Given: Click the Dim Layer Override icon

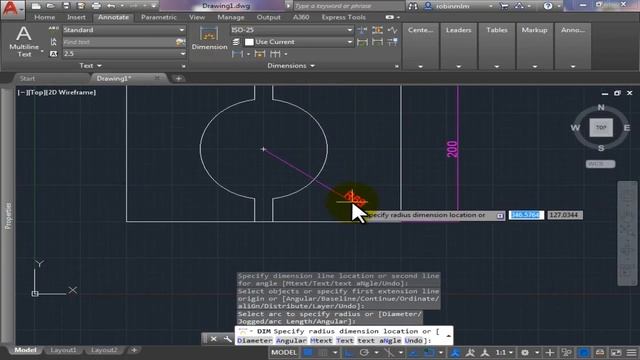Looking at the screenshot, I should click(x=236, y=42).
